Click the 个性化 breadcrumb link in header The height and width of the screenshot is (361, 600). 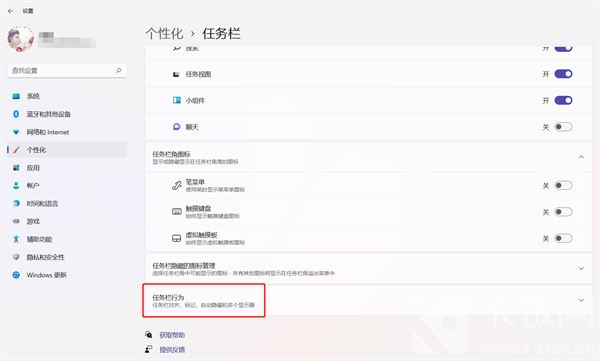[165, 34]
